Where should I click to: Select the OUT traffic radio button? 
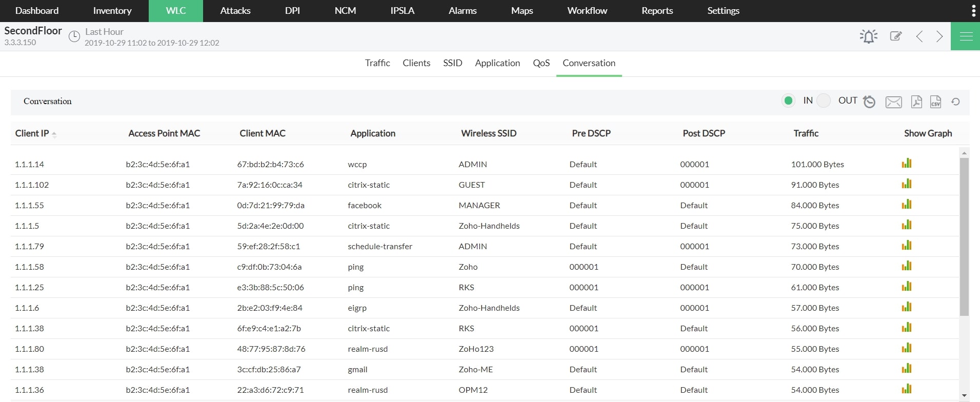[824, 100]
